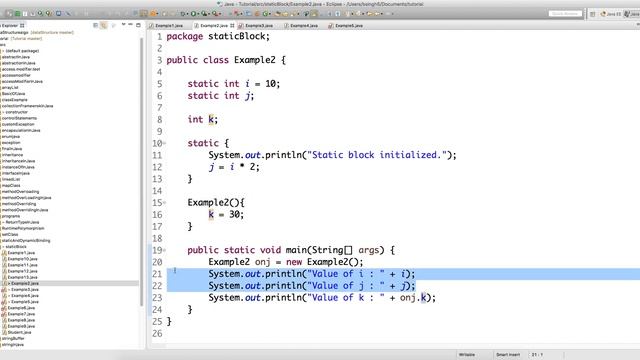Open Example10.java in Package Explorer tree
640x360 pixels.
point(22,259)
